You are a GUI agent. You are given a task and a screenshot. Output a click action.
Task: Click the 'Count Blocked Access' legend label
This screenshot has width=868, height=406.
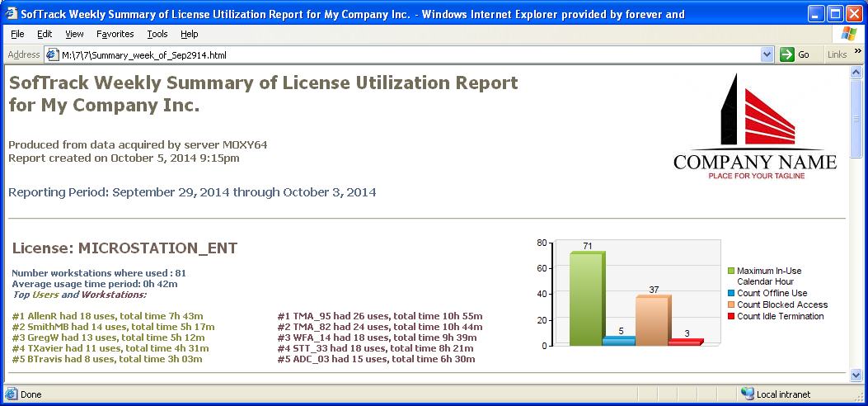coord(782,304)
